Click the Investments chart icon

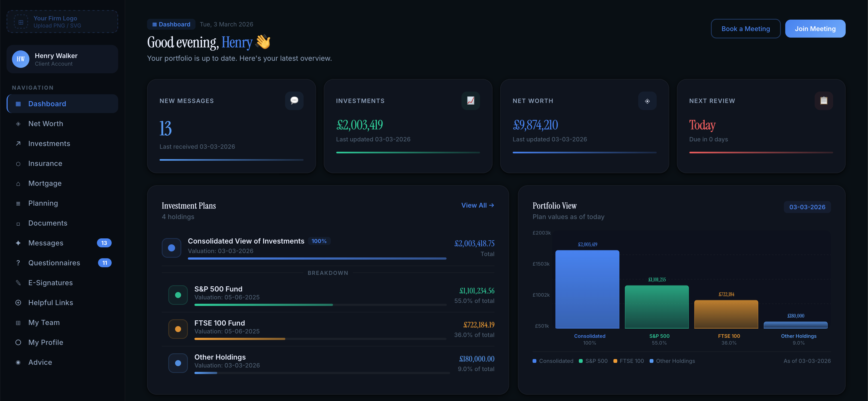click(x=470, y=101)
